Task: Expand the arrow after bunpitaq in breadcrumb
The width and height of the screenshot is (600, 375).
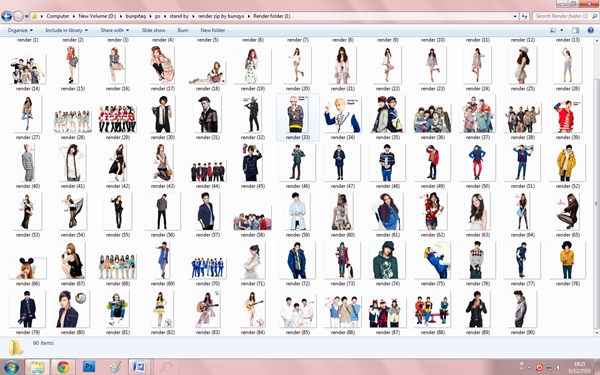Action: (152, 16)
